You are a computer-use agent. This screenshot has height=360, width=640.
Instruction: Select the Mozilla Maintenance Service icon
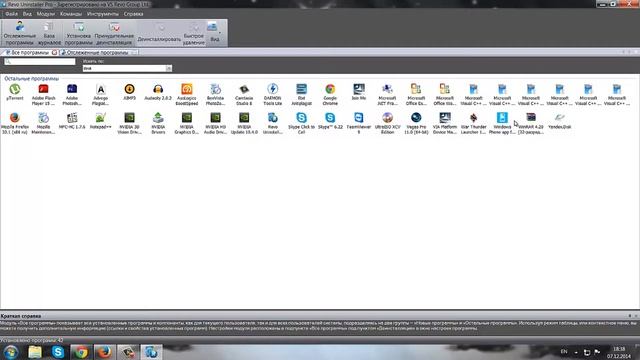pyautogui.click(x=43, y=118)
